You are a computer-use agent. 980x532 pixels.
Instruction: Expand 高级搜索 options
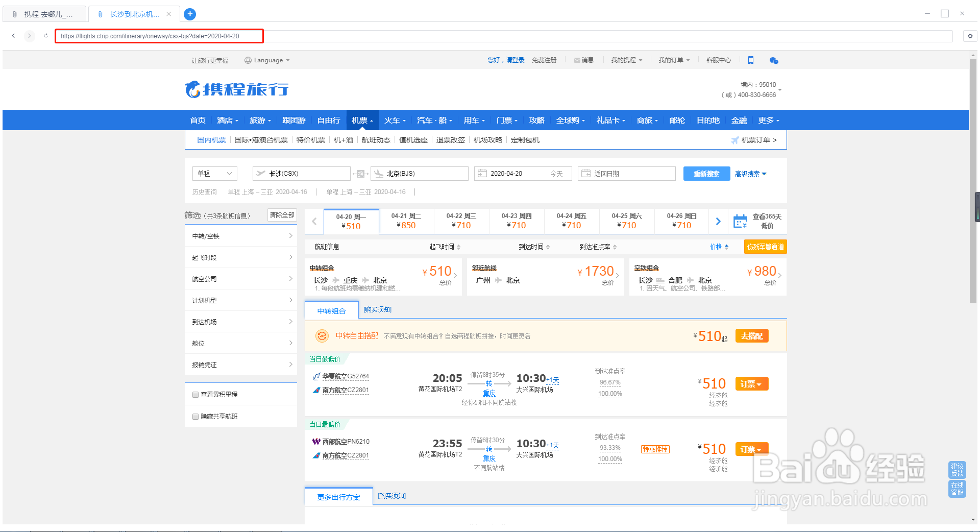point(750,174)
